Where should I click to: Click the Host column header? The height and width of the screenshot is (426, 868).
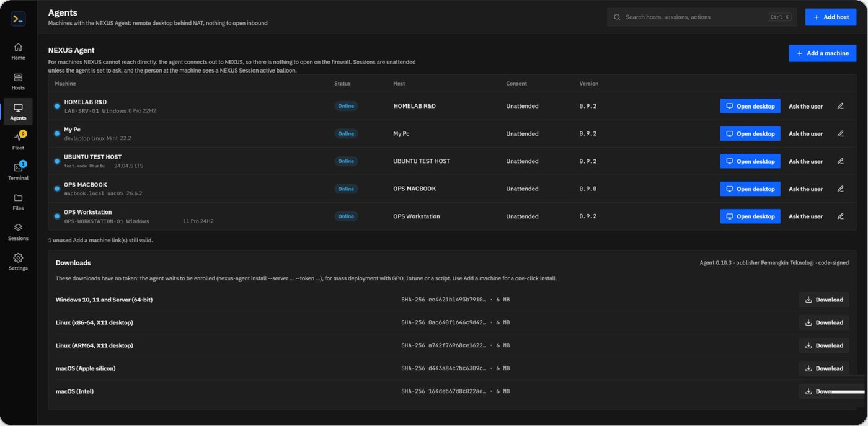pos(399,84)
